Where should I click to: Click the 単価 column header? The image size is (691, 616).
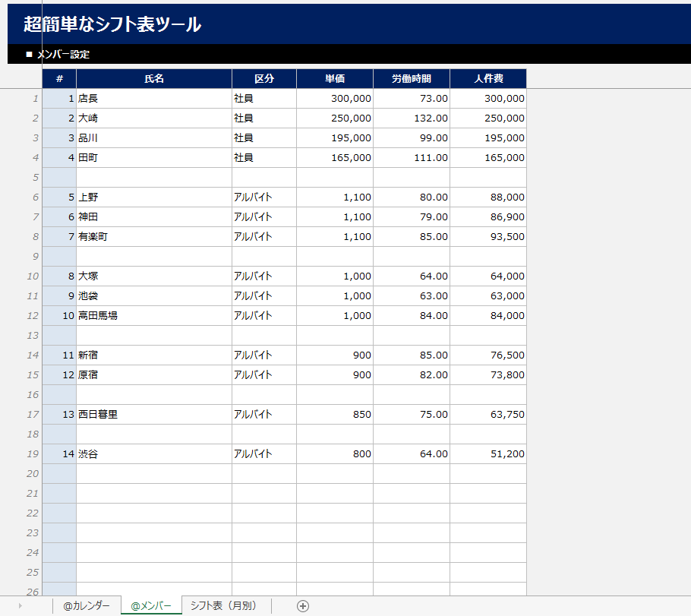click(x=335, y=78)
